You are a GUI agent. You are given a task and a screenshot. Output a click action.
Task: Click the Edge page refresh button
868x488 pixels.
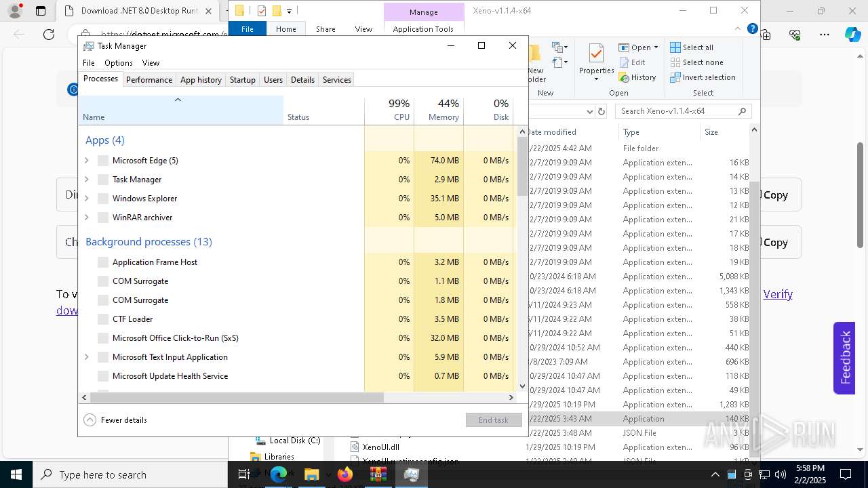click(x=49, y=35)
